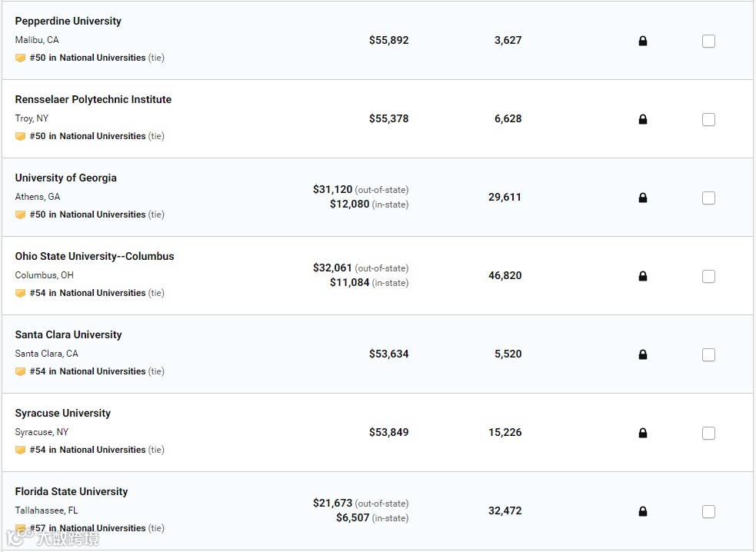Enable the checkbox for Florida State University

tap(708, 512)
